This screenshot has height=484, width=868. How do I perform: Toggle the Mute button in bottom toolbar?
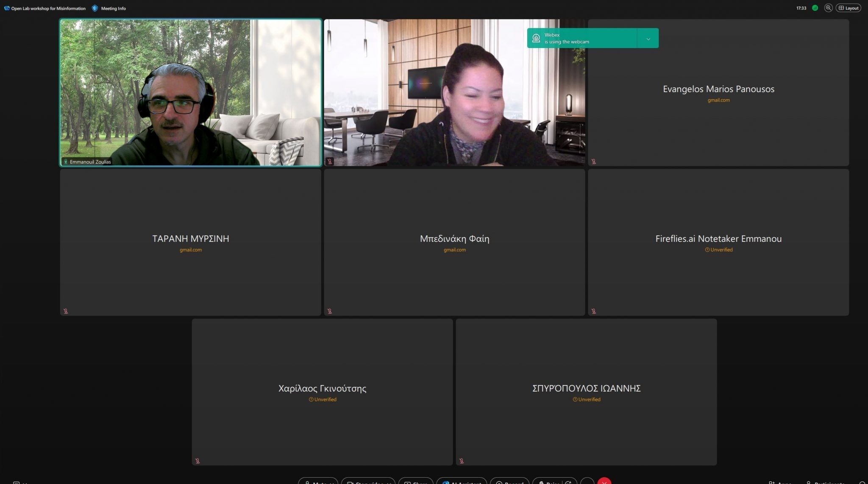pos(318,481)
